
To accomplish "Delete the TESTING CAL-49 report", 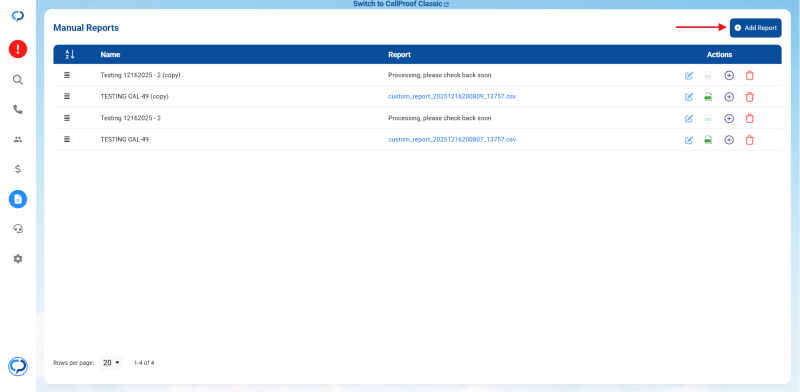I will pyautogui.click(x=749, y=140).
